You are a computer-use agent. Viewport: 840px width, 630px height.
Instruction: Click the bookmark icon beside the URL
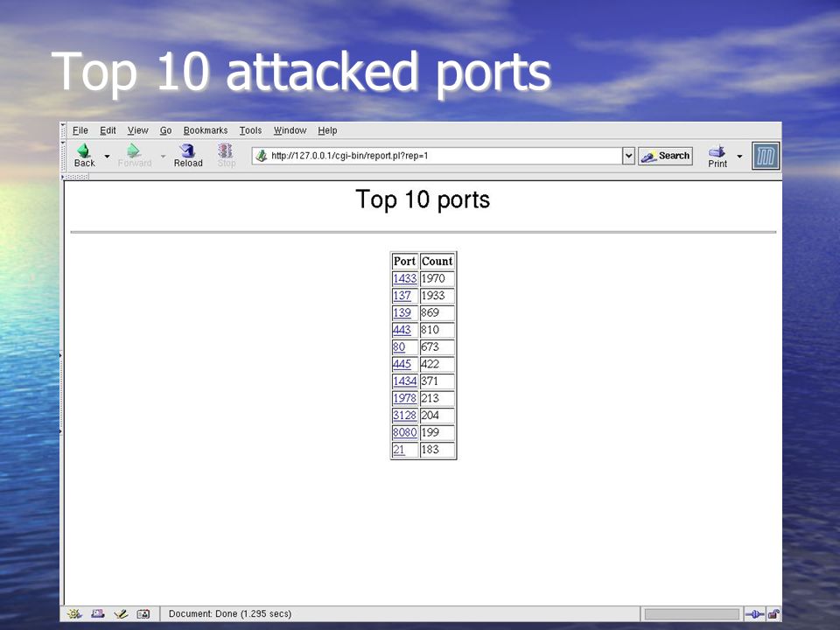(x=262, y=156)
